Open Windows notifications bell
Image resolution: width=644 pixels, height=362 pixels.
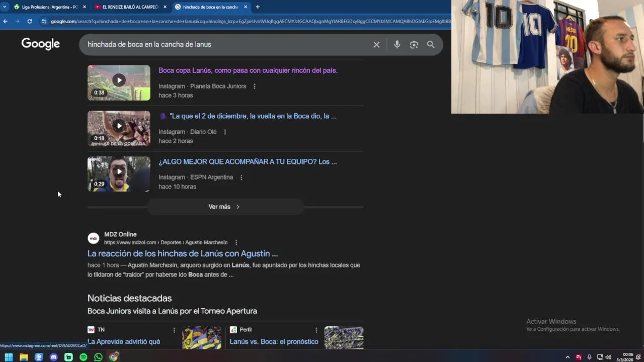click(x=638, y=357)
